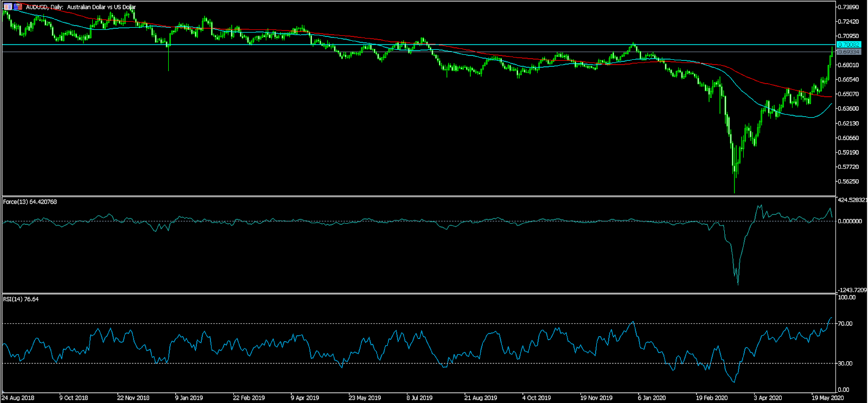Click the 9 Jan 2019 date label
868x403 pixels.
(x=189, y=398)
